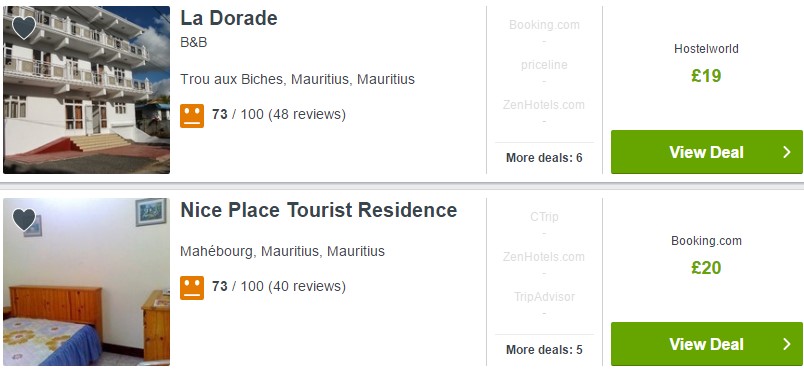Click La Dorade's orange rating face icon
804x369 pixels.
tap(192, 115)
